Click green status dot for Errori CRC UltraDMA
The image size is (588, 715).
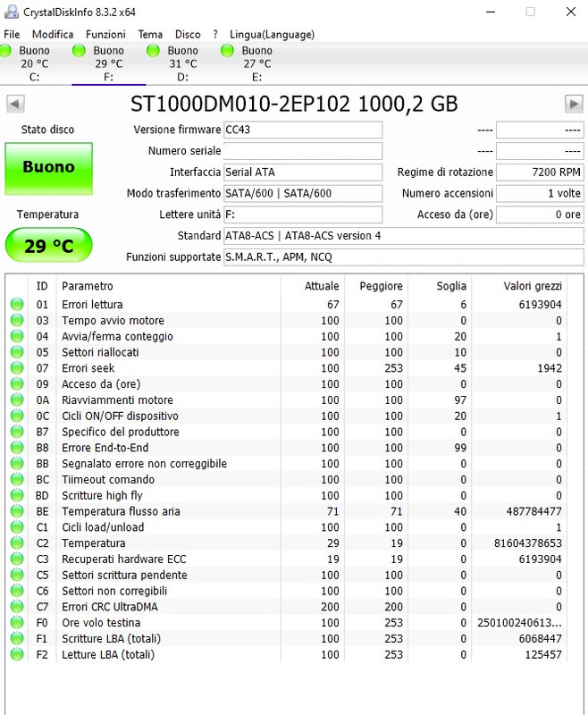(x=17, y=607)
